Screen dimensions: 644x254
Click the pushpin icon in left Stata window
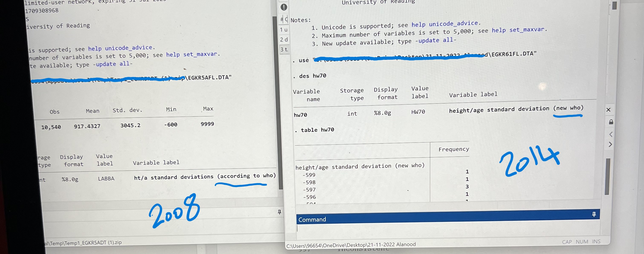click(x=279, y=212)
